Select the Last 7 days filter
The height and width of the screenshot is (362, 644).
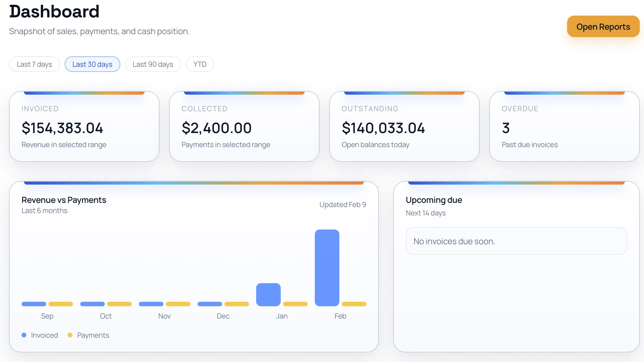point(34,64)
